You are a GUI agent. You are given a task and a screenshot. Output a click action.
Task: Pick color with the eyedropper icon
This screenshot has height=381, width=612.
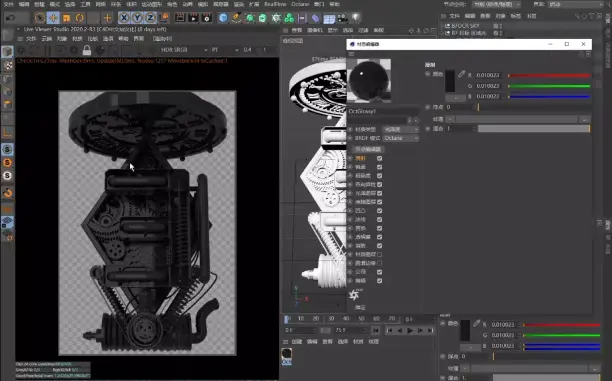click(461, 74)
